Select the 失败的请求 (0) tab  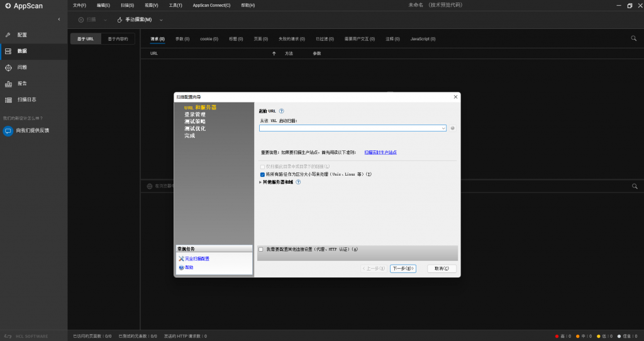coord(292,39)
